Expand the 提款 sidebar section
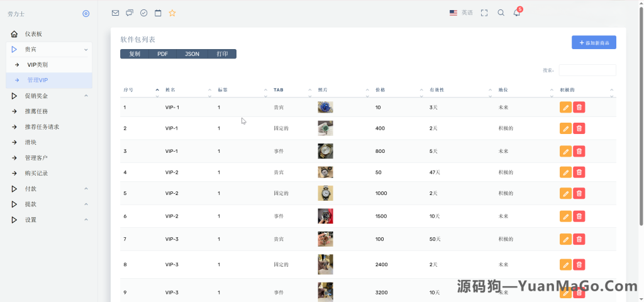This screenshot has height=302, width=644. (x=49, y=204)
